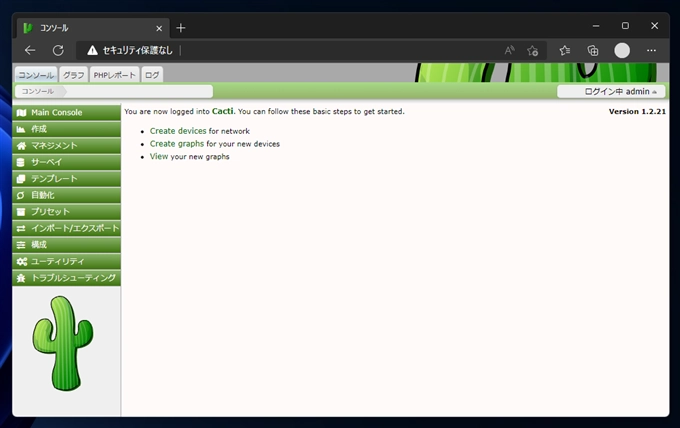Close the コンソール browser tab
This screenshot has width=680, height=428.
pos(159,29)
